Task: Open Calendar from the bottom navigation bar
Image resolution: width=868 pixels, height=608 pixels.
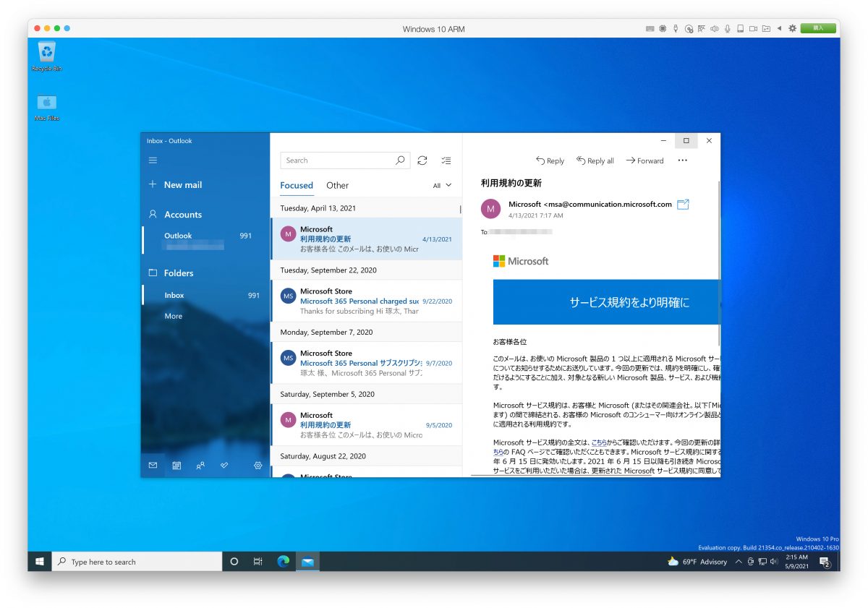Action: [176, 466]
